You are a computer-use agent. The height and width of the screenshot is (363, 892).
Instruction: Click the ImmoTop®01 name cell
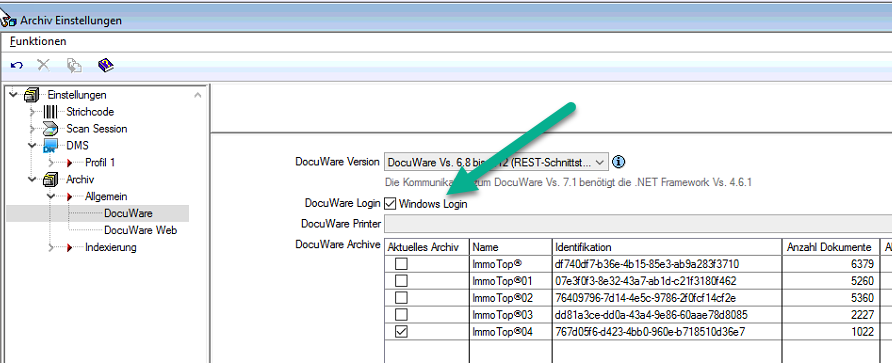(511, 281)
